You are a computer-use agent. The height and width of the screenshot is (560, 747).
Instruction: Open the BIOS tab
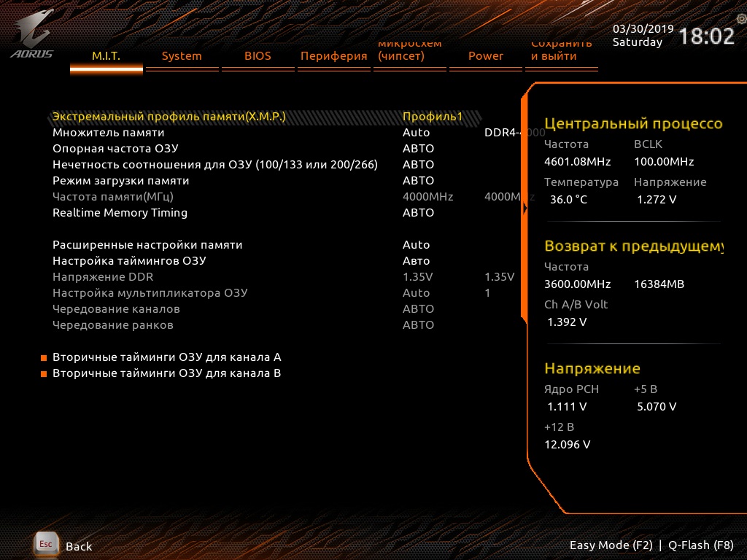tap(258, 56)
